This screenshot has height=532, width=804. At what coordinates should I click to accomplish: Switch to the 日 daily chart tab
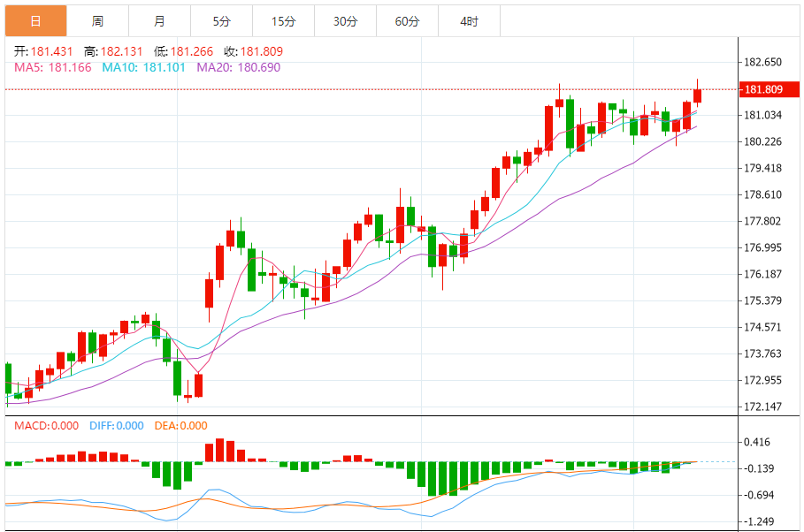point(35,20)
